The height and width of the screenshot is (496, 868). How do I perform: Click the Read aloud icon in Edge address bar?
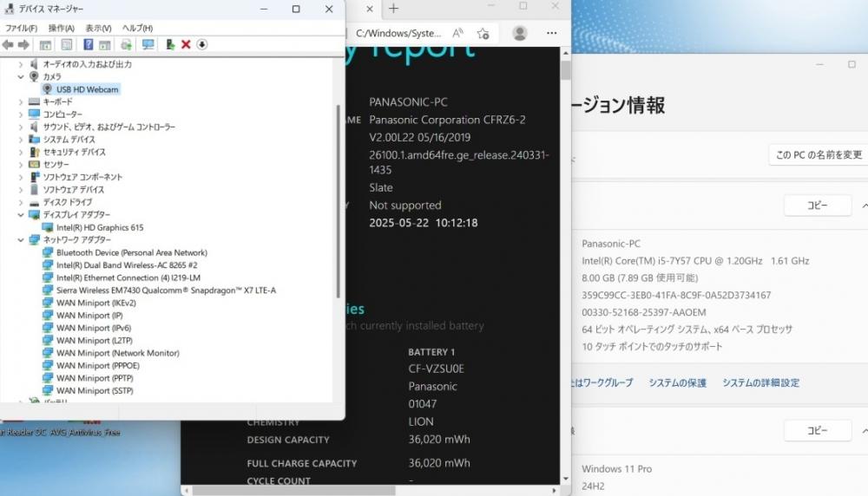(x=457, y=33)
